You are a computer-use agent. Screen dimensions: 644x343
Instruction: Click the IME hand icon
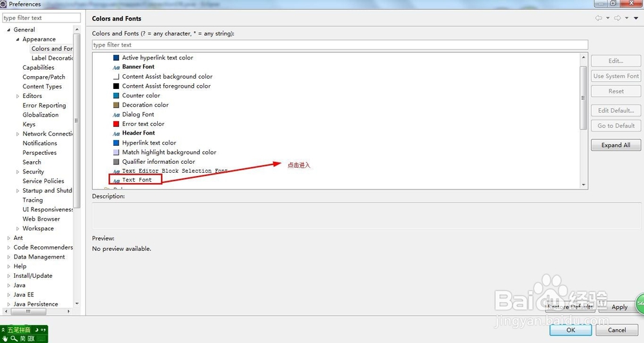5,338
